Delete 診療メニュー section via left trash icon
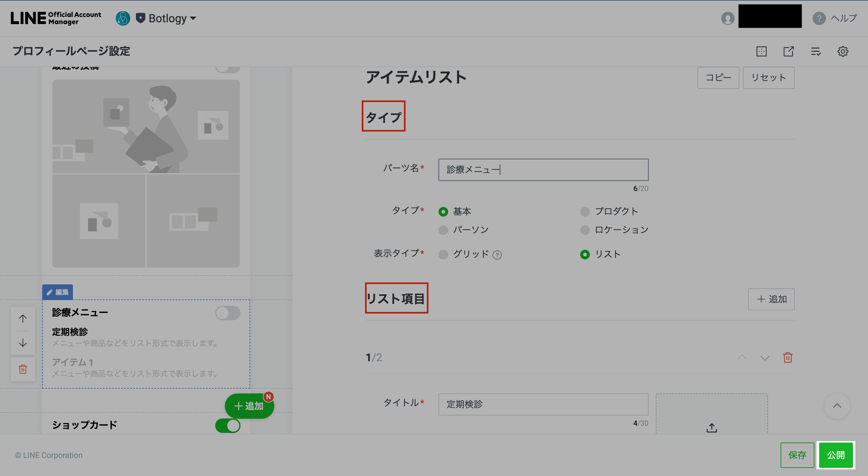Screen dimensions: 868x476 (x=23, y=369)
